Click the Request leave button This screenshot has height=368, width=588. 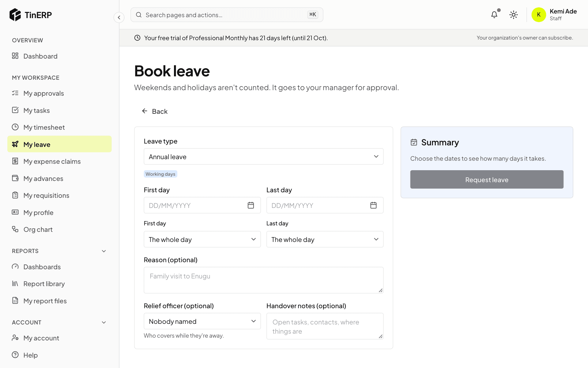(x=487, y=179)
